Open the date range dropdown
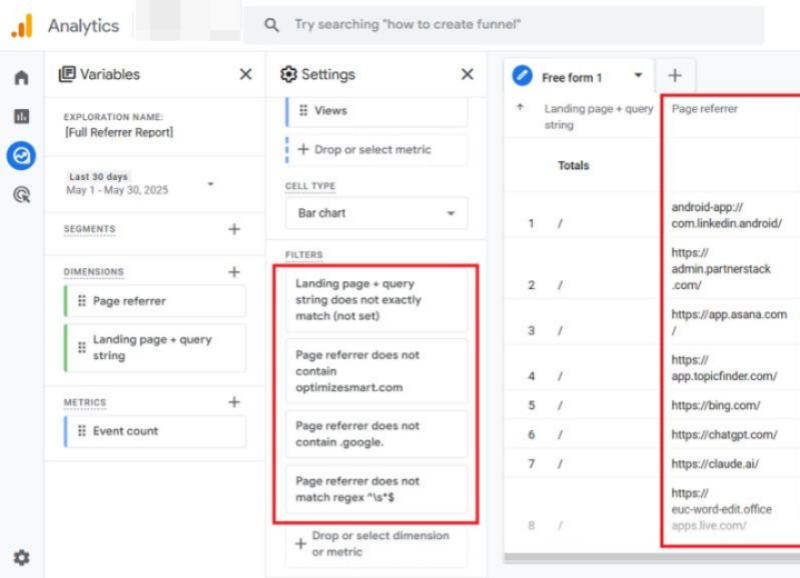The width and height of the screenshot is (800, 578). point(211,184)
